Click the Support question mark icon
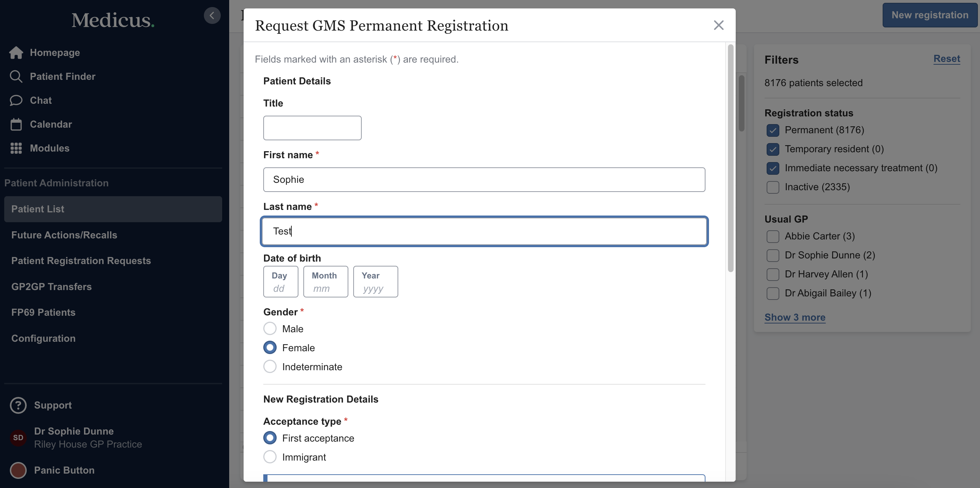The height and width of the screenshot is (488, 980). click(18, 405)
